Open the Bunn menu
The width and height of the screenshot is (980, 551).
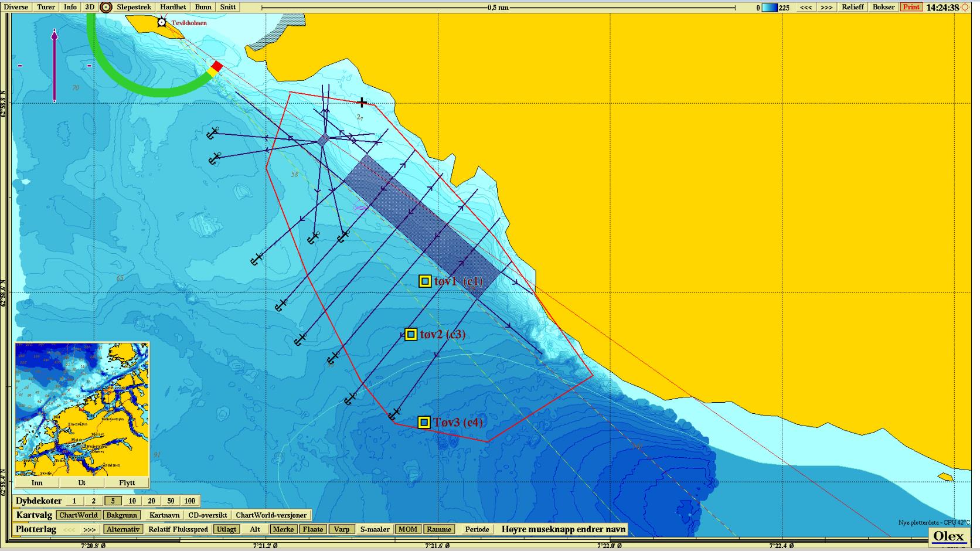203,7
